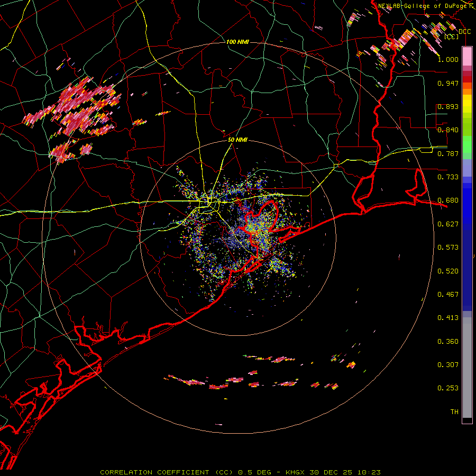Click the 0.733 legend value
This screenshot has width=476, height=476.
click(x=448, y=177)
